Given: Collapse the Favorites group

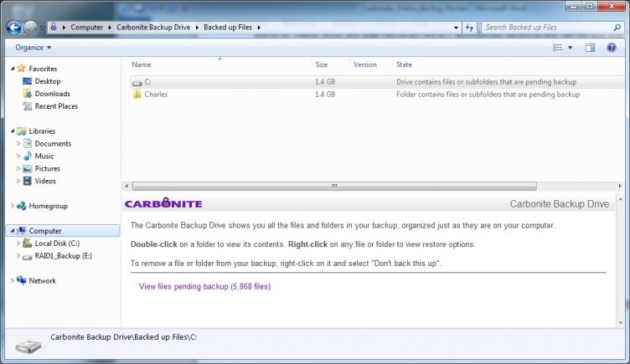Looking at the screenshot, I should tap(13, 69).
